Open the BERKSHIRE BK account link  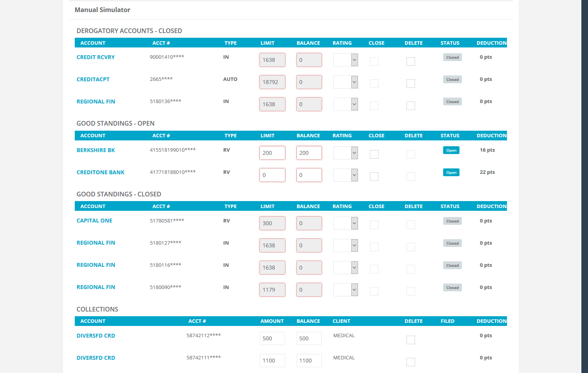[x=95, y=150]
